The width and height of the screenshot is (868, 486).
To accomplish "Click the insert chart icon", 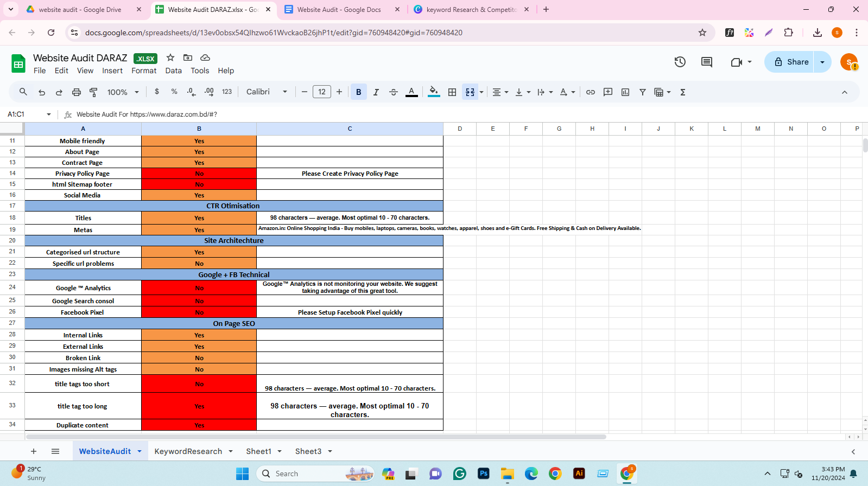I will point(625,92).
